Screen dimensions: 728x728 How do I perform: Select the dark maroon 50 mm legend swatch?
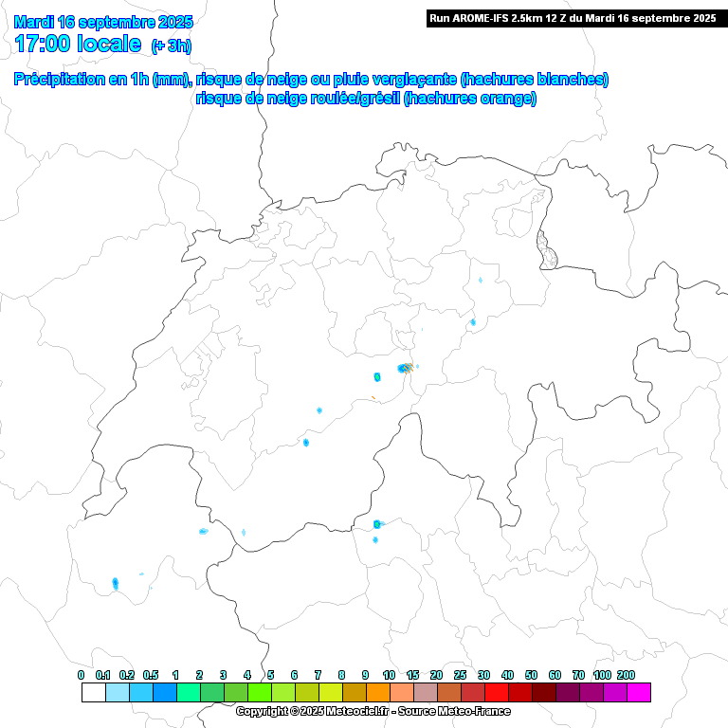(544, 692)
